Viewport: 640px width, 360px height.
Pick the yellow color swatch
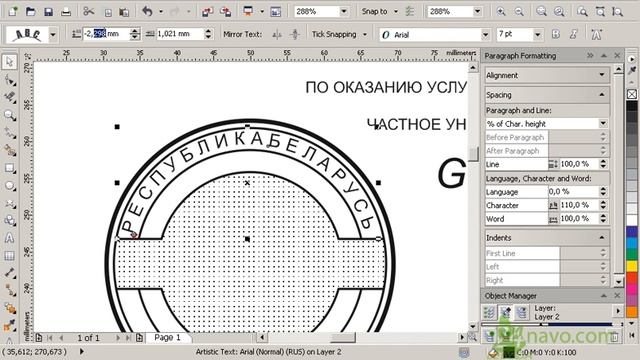click(x=632, y=267)
